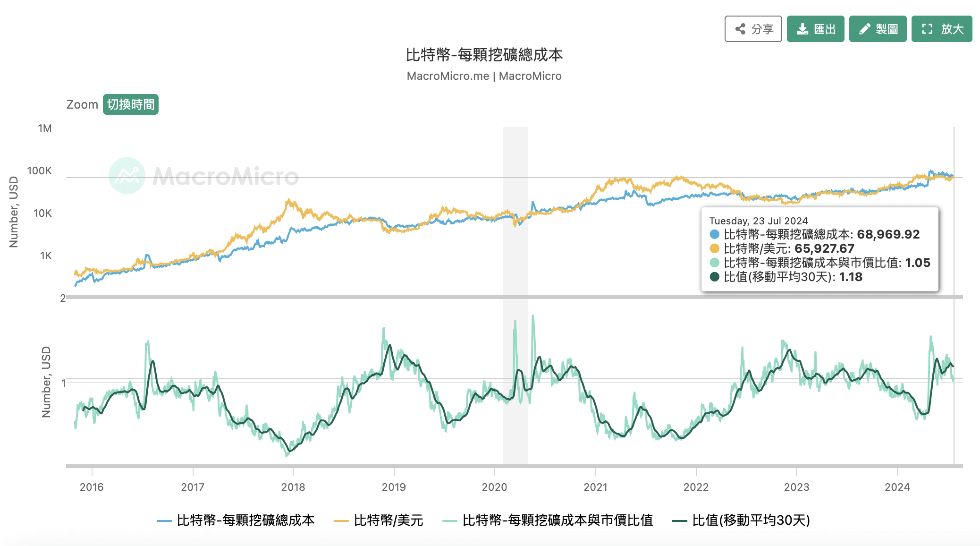Expand the Zoom options
The width and height of the screenshot is (980, 546).
83,104
